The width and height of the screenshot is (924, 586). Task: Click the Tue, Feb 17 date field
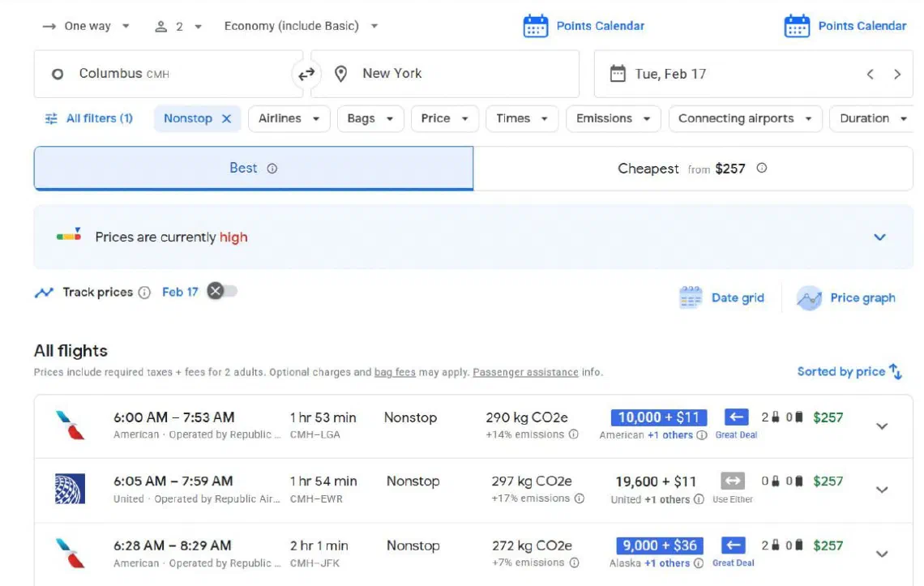click(753, 74)
